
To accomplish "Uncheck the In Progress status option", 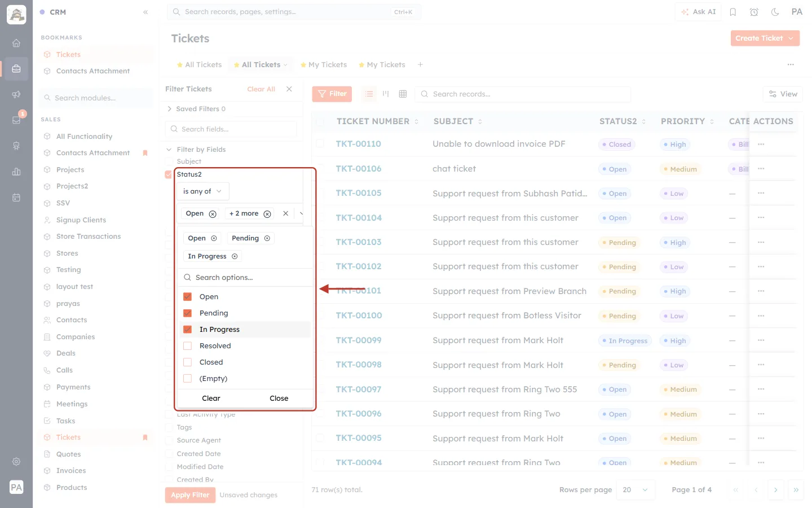I will click(188, 330).
